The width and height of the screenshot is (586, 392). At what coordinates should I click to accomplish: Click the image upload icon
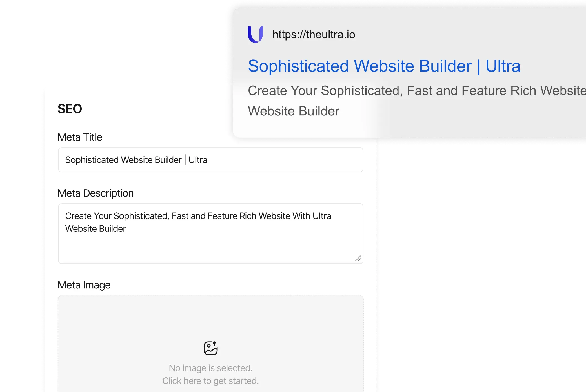point(211,348)
